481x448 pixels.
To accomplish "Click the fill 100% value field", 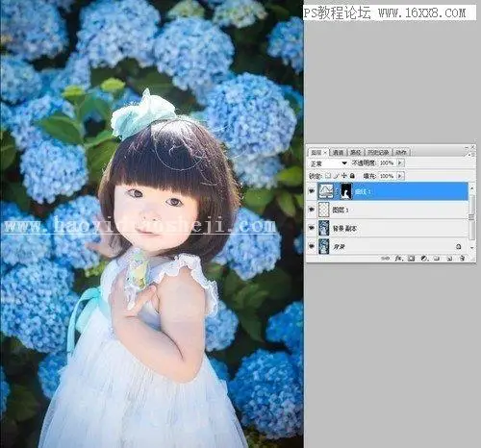I will [x=387, y=176].
